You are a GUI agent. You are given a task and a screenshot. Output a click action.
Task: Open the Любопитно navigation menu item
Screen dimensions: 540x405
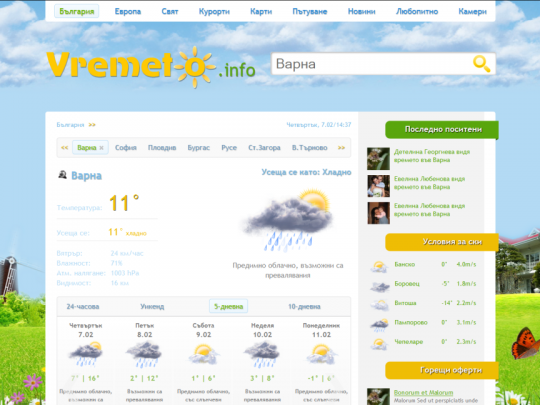tap(417, 11)
